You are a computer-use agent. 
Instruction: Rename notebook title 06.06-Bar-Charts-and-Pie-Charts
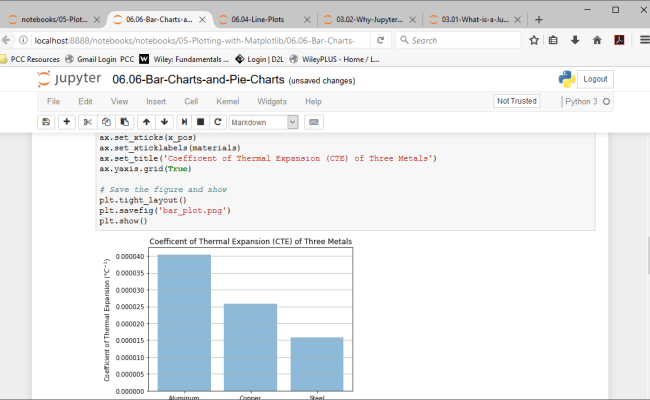tap(198, 79)
